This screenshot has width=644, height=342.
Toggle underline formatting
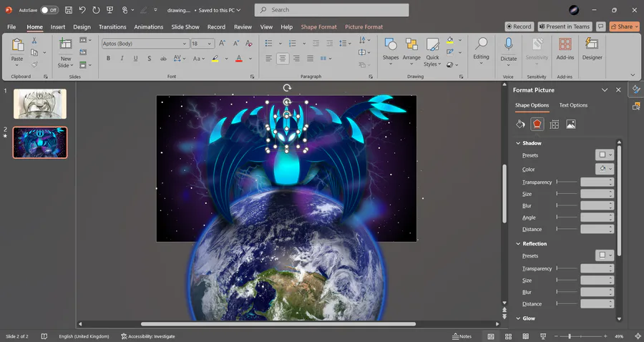[135, 59]
